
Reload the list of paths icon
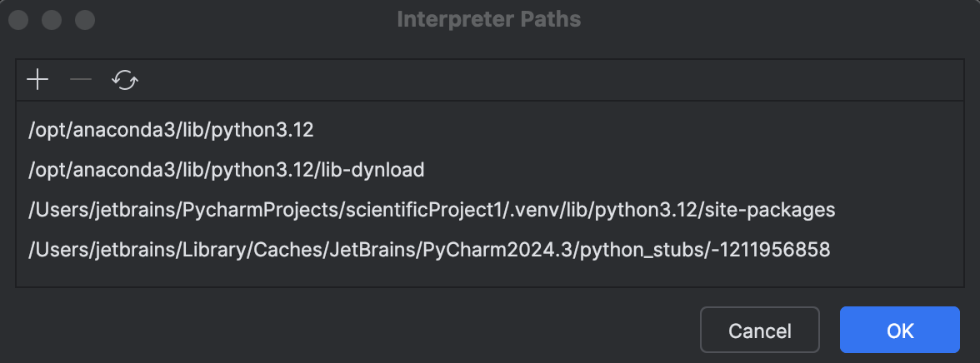coord(125,80)
